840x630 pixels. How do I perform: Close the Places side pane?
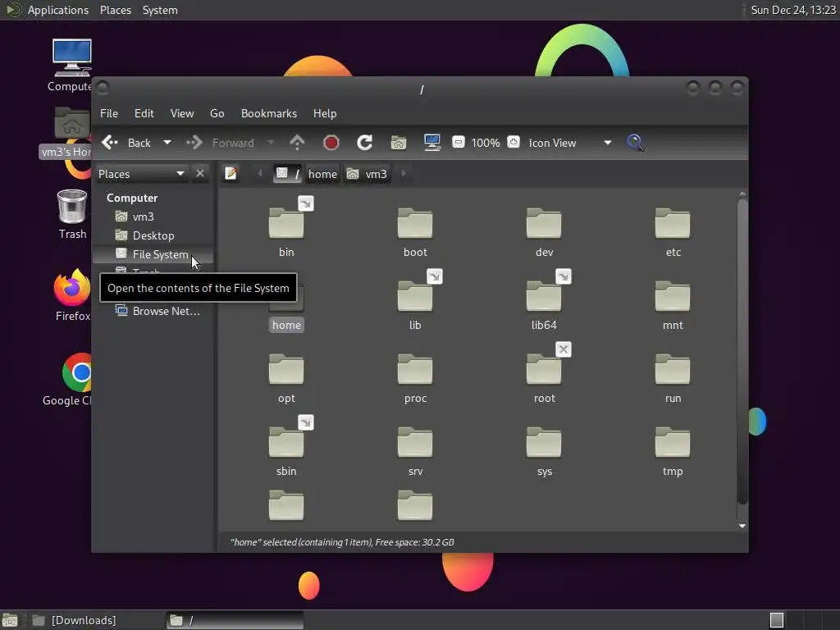(x=200, y=174)
